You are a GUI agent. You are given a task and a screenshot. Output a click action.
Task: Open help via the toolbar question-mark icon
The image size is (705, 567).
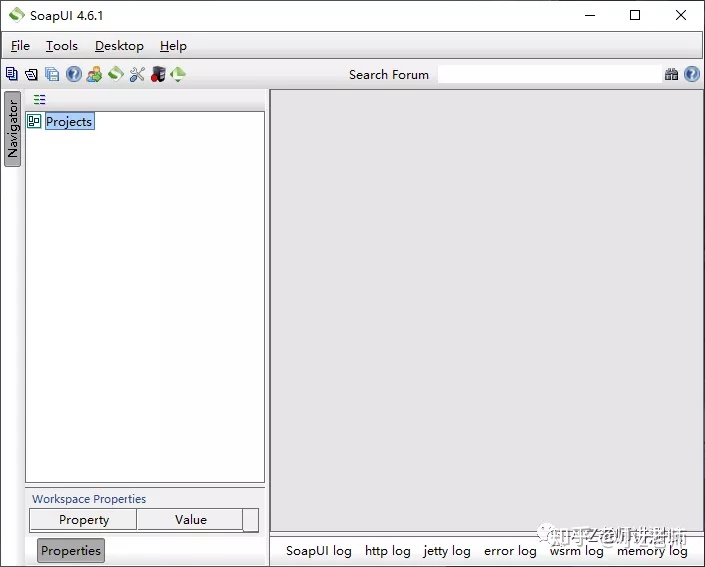[x=74, y=74]
